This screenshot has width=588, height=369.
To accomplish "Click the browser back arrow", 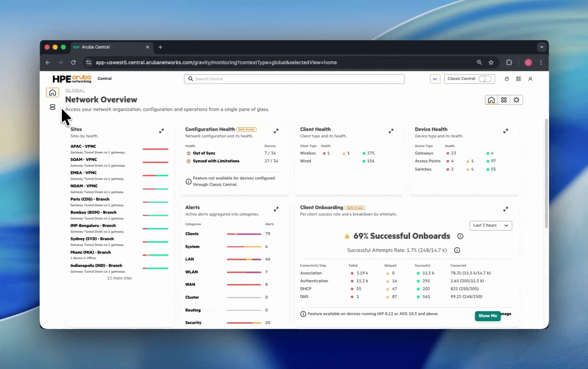I will (x=48, y=63).
